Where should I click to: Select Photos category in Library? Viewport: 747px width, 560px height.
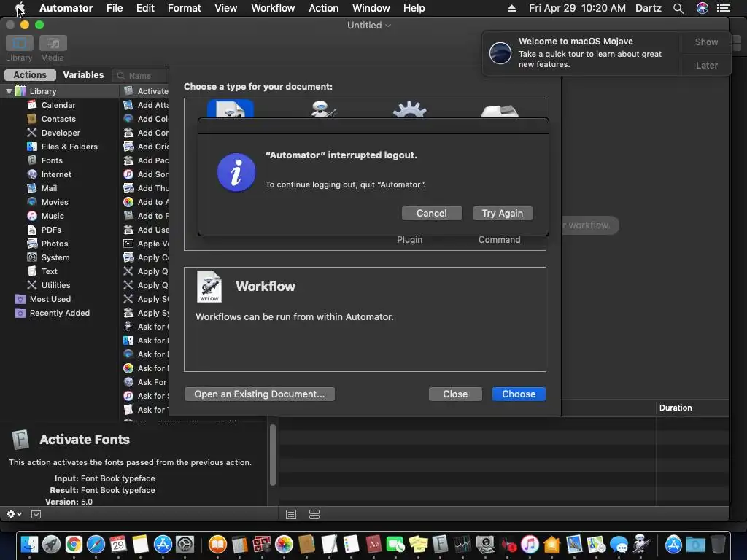pyautogui.click(x=54, y=244)
